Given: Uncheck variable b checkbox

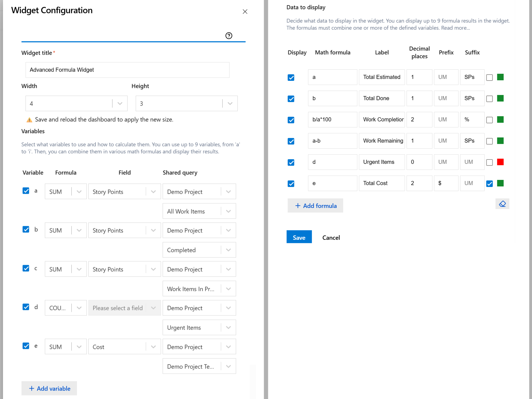Looking at the screenshot, I should tap(26, 229).
